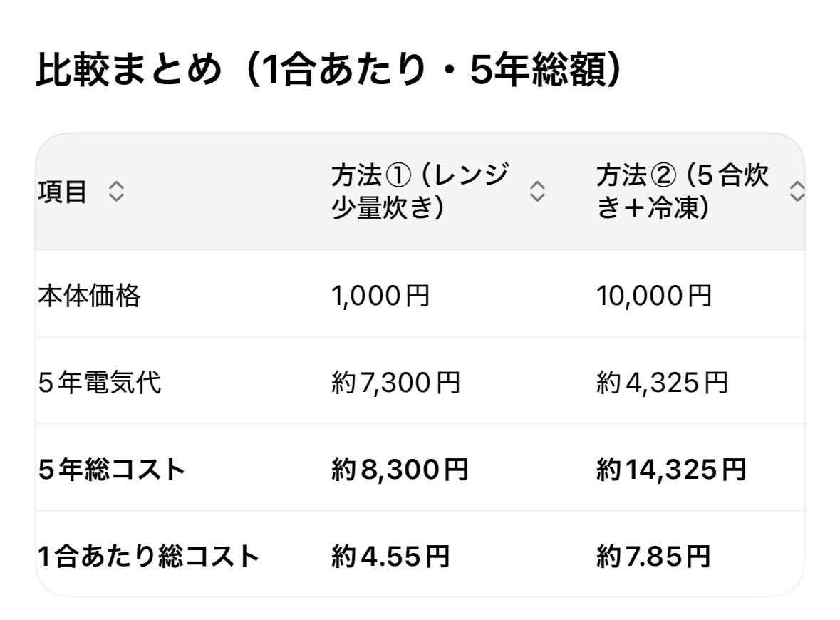Select the 約8,300円 total cost cell
Screen dimensions: 840x620
tap(400, 470)
